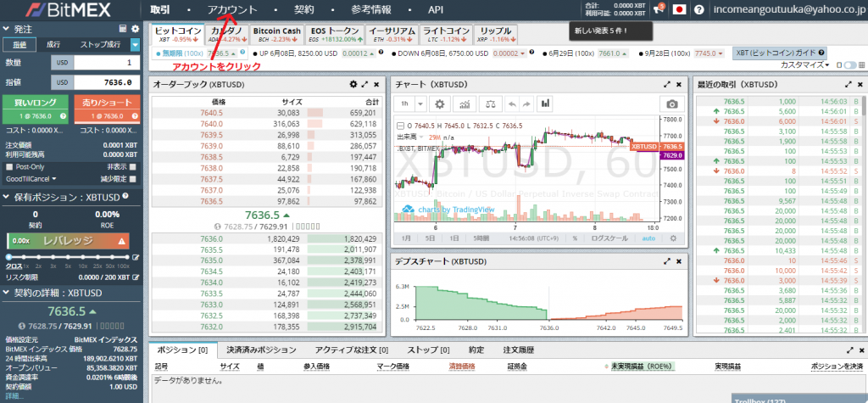Change chart bar style icon
Viewport: 868px width, 403px height.
(545, 104)
